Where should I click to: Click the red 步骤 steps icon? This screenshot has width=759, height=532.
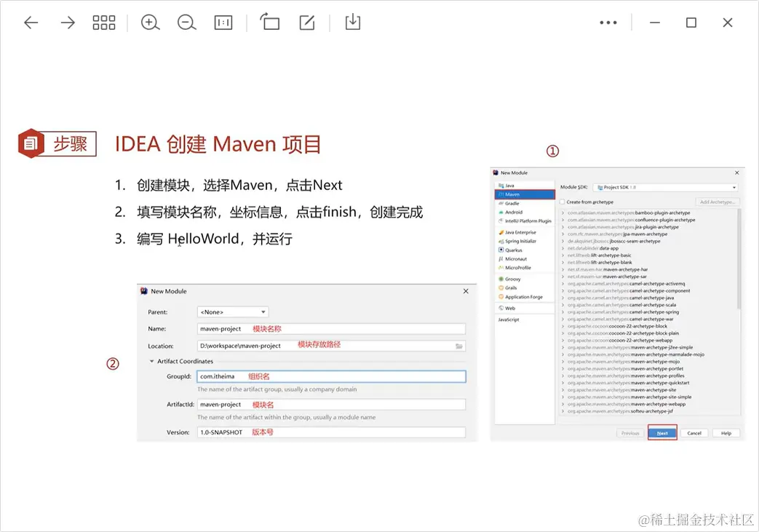point(31,143)
